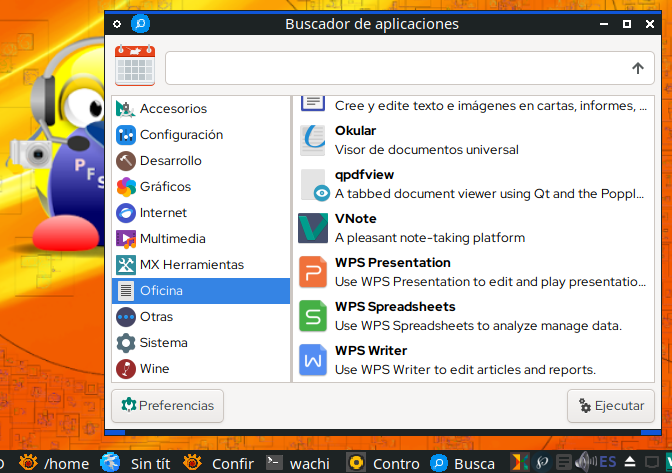The height and width of the screenshot is (473, 672).
Task: Select the Configuración label
Action: (181, 135)
